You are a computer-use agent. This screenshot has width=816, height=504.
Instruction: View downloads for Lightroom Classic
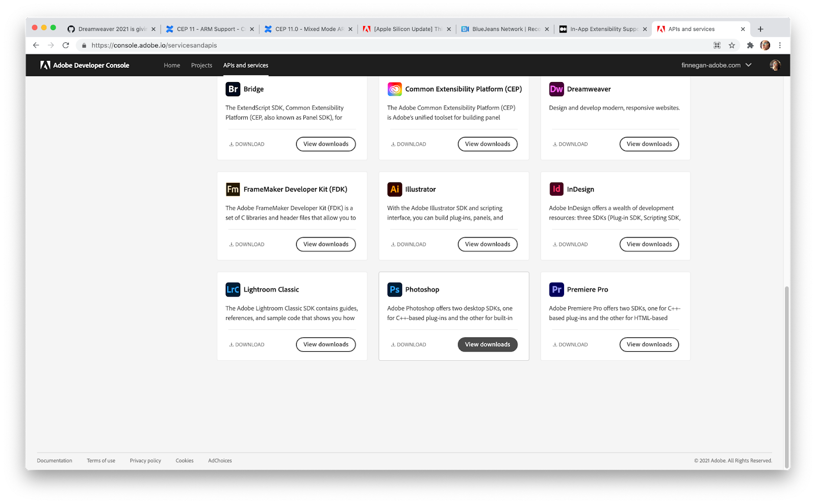coord(326,344)
